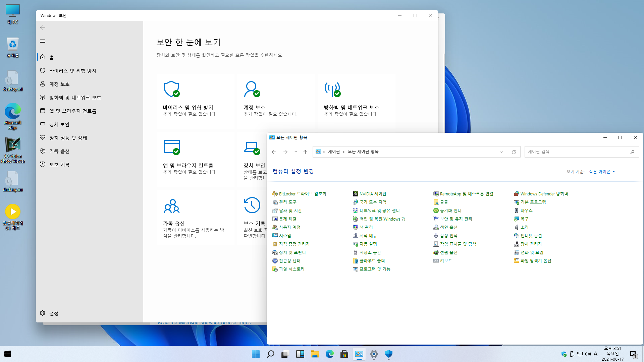Expand address bar history dropdown arrow
Screen dimensions: 644x362
(501, 152)
